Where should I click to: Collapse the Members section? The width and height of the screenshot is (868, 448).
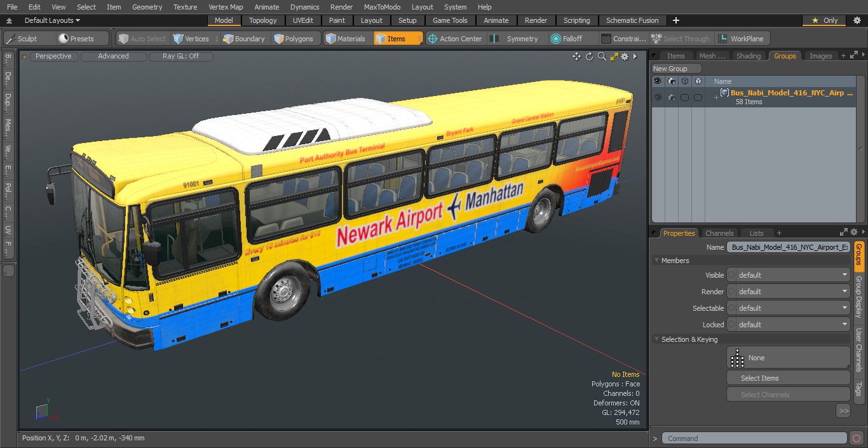(656, 261)
